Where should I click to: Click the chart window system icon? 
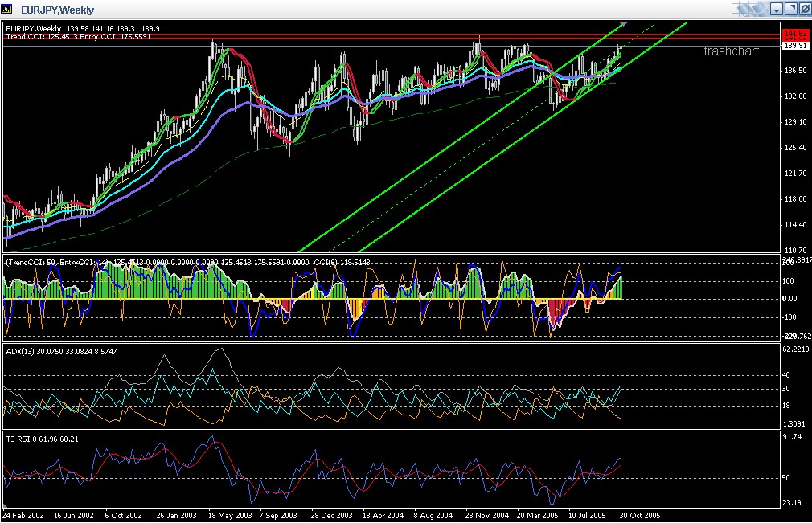pyautogui.click(x=6, y=10)
